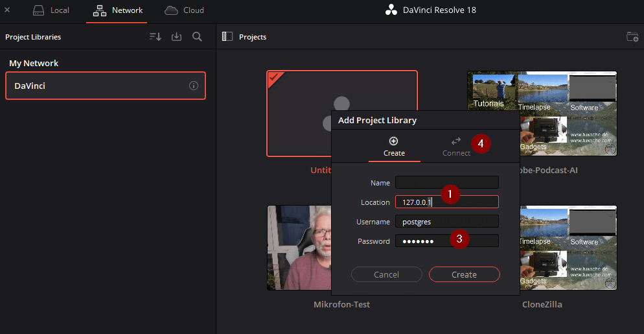Click the Name input field
This screenshot has width=644, height=334.
(447, 183)
